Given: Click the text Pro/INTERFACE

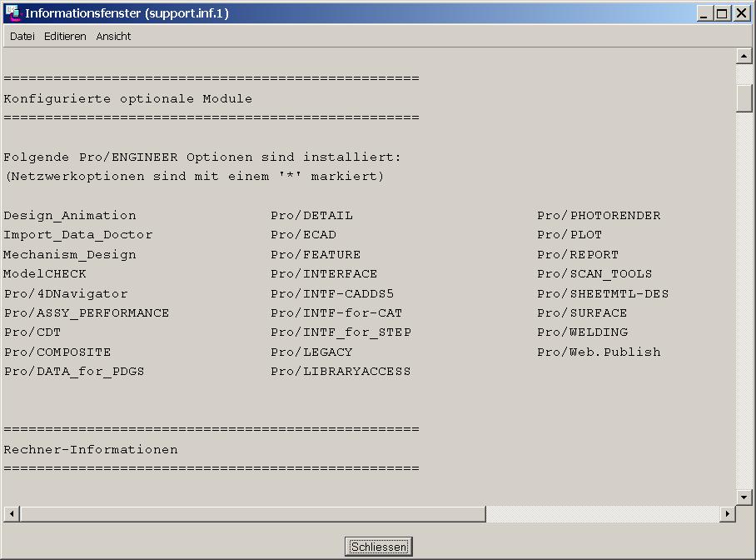Looking at the screenshot, I should [324, 273].
